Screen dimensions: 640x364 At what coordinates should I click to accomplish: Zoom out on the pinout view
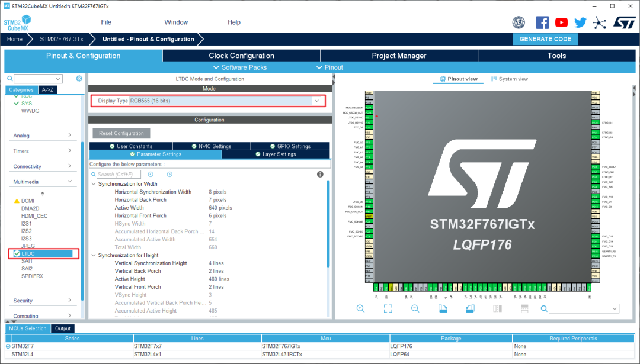(x=415, y=308)
